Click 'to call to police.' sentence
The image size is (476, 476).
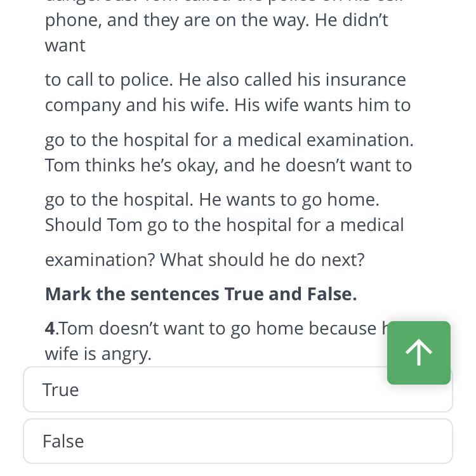click(109, 79)
